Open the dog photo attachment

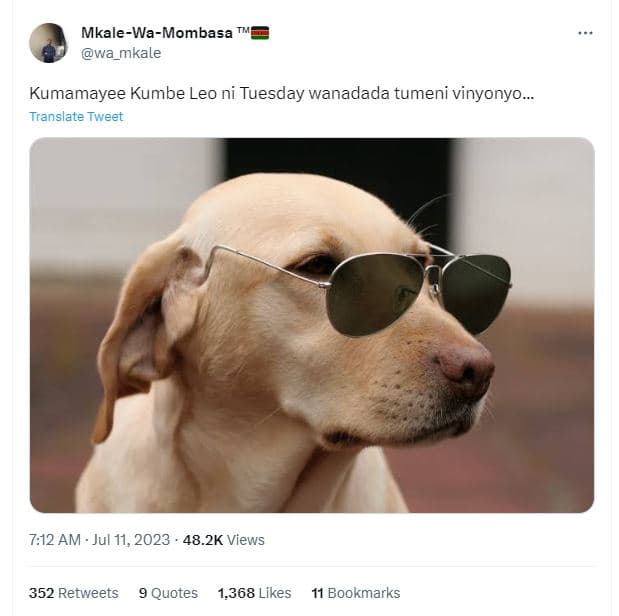[x=312, y=325]
